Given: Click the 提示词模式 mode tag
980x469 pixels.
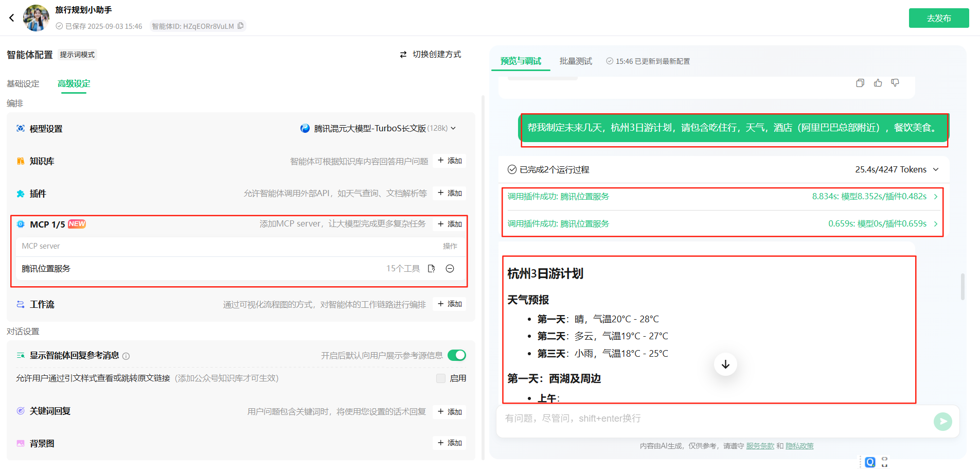Looking at the screenshot, I should pos(77,55).
